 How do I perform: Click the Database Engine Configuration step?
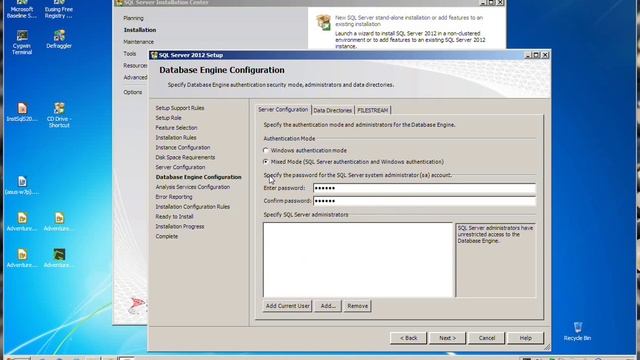coord(198,177)
